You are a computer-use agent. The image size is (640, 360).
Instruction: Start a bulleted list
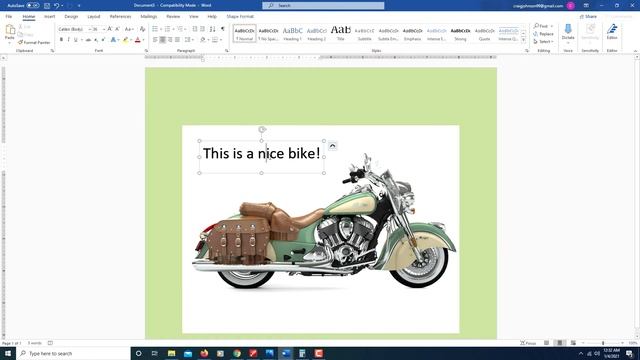pos(156,29)
